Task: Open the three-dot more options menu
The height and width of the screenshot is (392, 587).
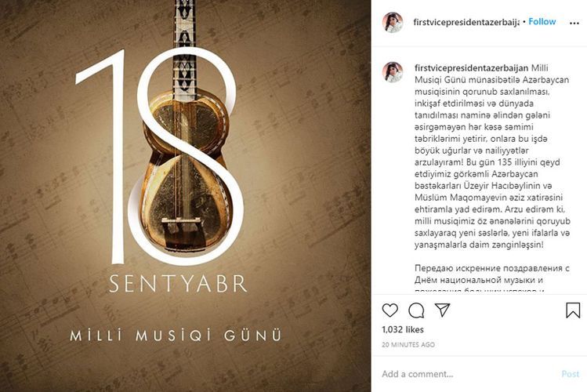Action: (574, 24)
